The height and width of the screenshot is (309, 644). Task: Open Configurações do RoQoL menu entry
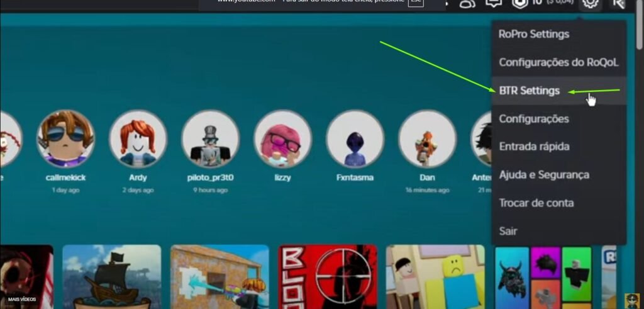click(x=558, y=62)
